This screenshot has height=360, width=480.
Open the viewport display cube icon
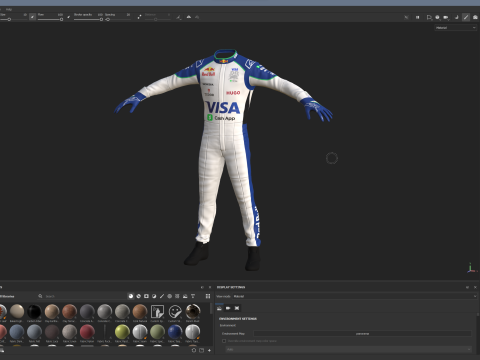coord(429,17)
